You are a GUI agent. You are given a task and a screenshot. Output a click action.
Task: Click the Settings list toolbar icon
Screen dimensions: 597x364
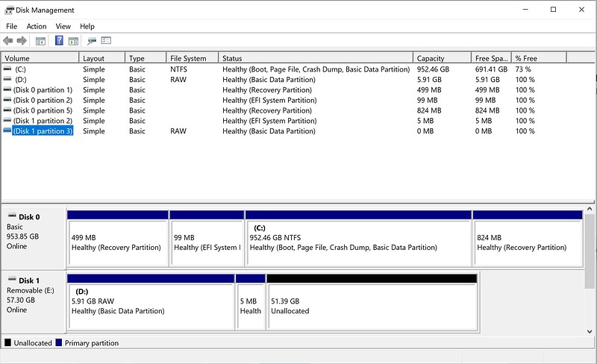click(106, 41)
